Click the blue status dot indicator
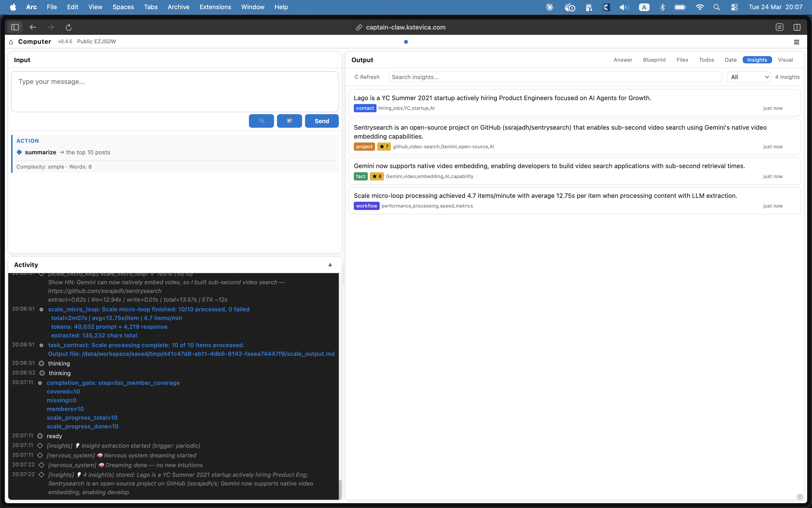 (x=406, y=42)
